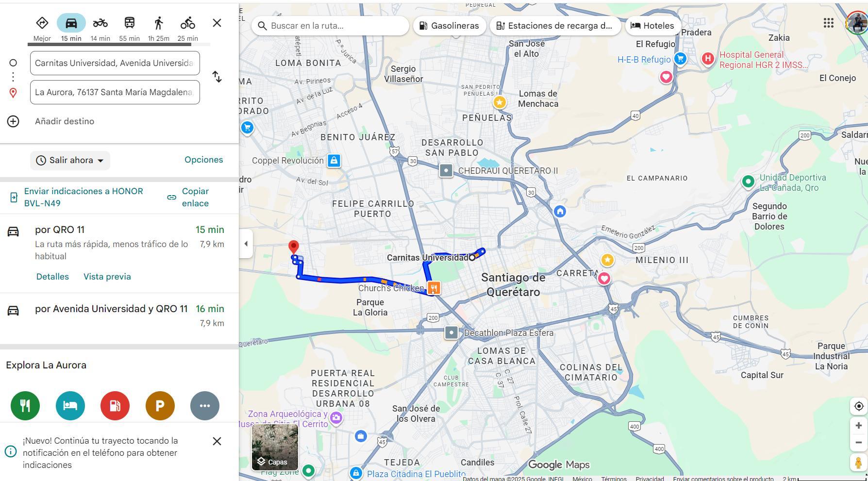
Task: Click the red gas station explore icon
Action: coord(115,405)
